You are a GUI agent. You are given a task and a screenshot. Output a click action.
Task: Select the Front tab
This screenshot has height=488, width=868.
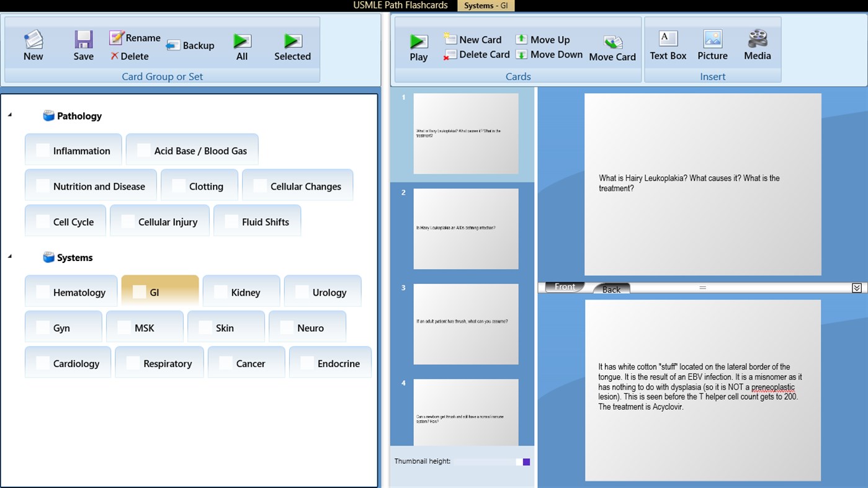[564, 286]
